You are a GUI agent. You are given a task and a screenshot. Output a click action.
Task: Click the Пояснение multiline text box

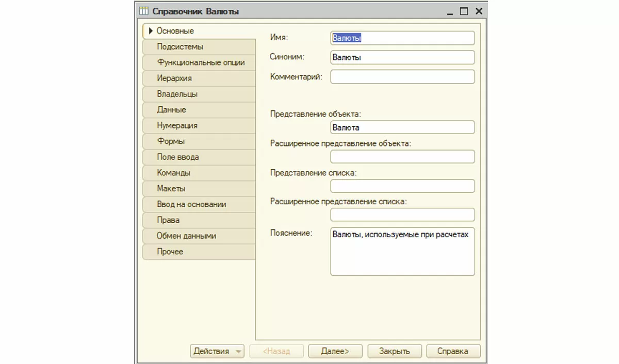[402, 252]
